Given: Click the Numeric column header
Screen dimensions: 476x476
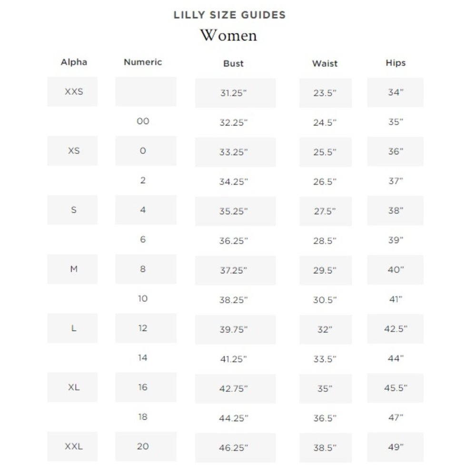Looking at the screenshot, I should pos(143,62).
